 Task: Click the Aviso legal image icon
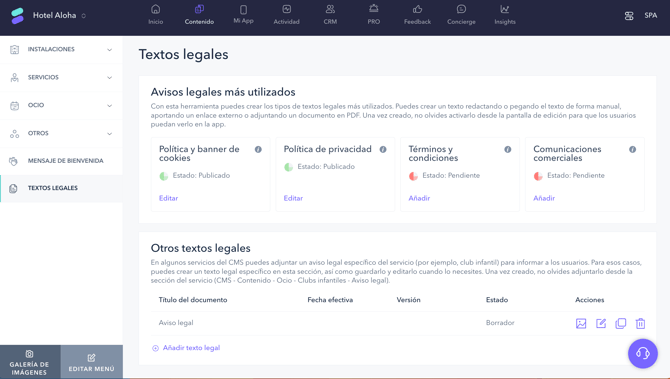[x=581, y=323]
